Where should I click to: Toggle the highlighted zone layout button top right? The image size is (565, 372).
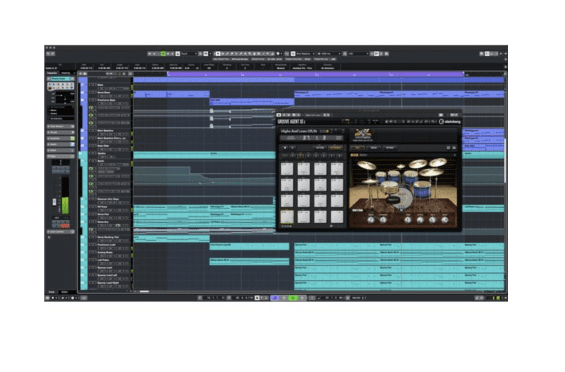pos(487,54)
